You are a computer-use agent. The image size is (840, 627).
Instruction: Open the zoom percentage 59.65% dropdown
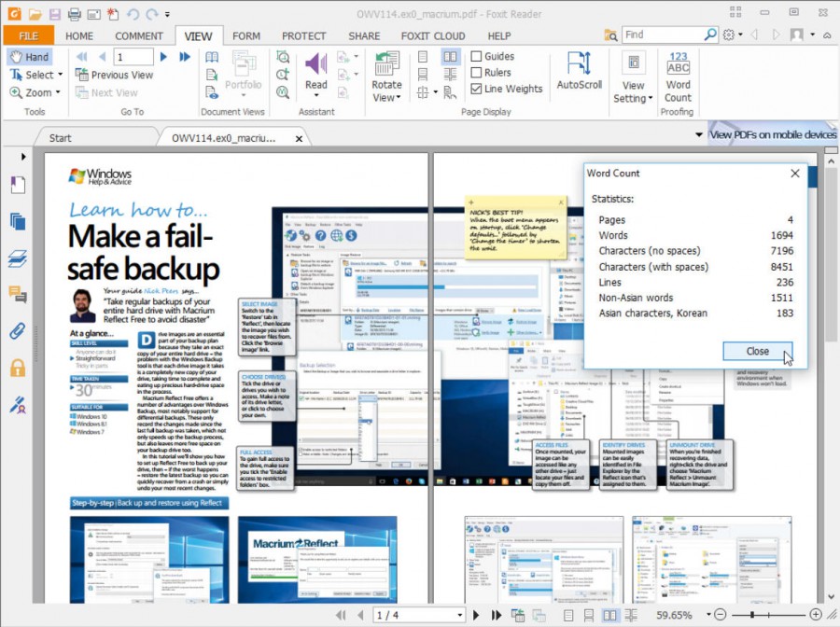coord(708,615)
